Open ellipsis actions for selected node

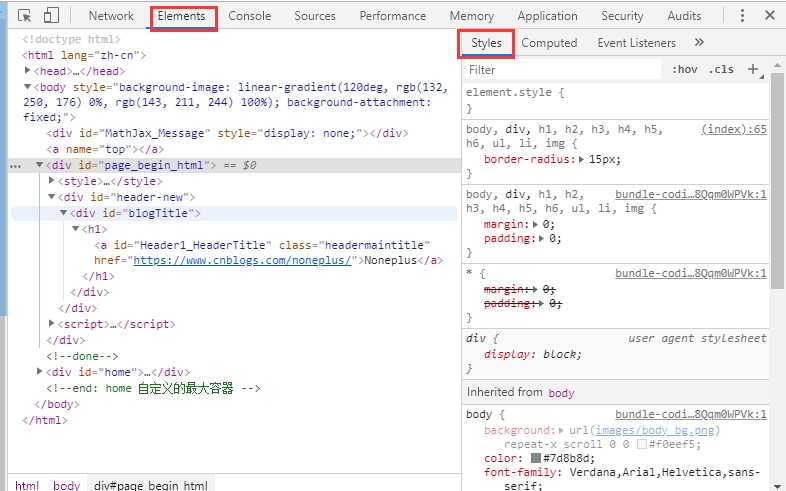click(x=16, y=166)
